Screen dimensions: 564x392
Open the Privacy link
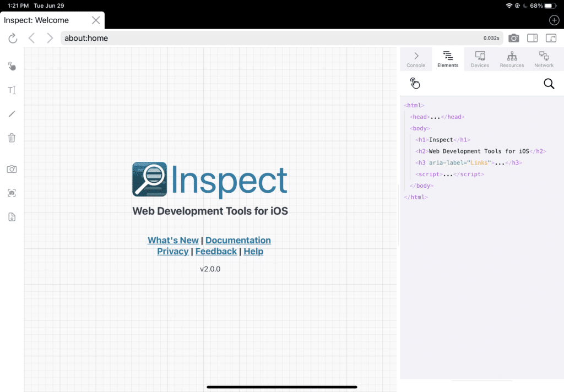tap(172, 252)
